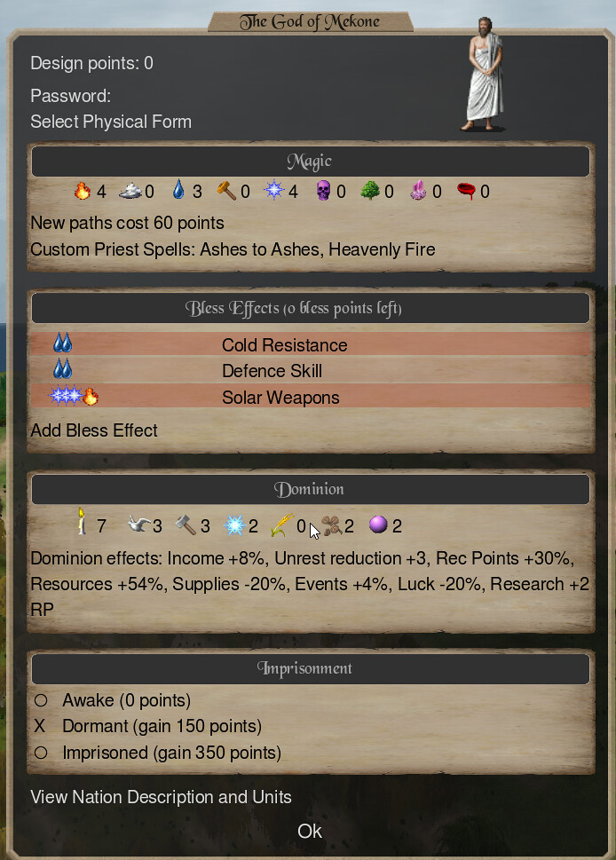Open the Add Bless Effect list
Screen dimensions: 616x860
pos(94,430)
